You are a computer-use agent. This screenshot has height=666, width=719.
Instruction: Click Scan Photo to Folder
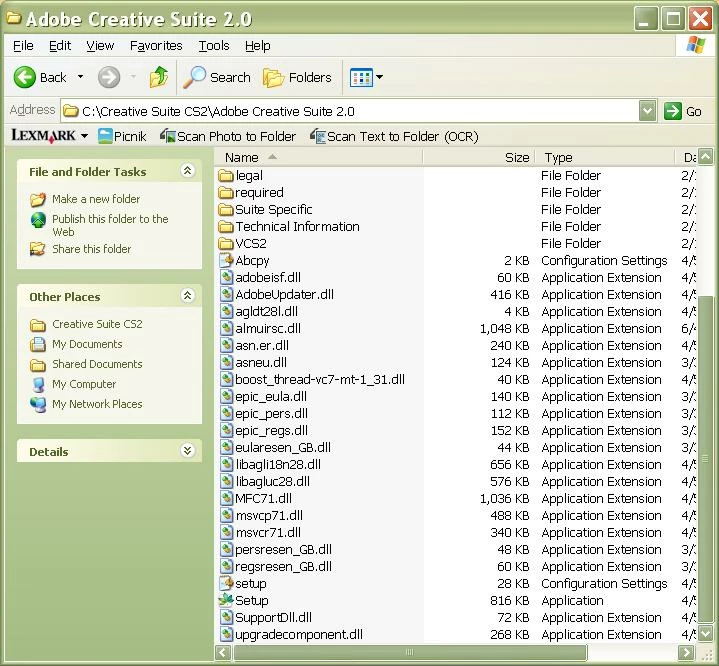[228, 136]
